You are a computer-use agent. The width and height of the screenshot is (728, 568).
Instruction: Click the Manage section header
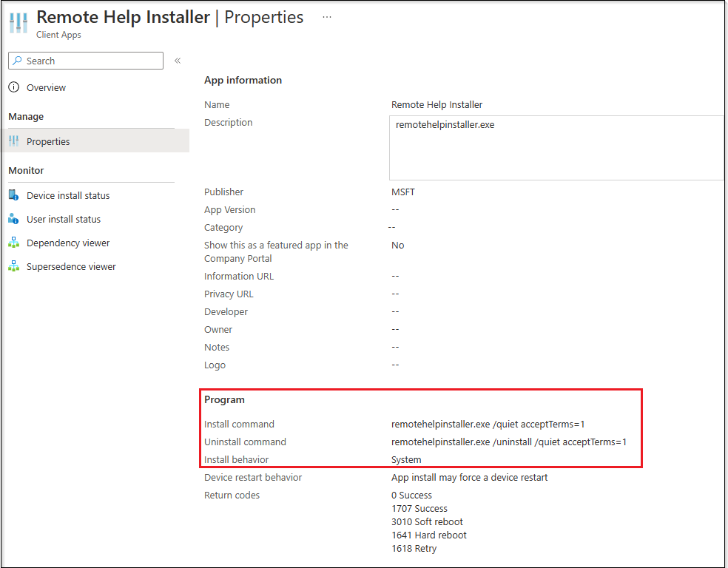(26, 116)
